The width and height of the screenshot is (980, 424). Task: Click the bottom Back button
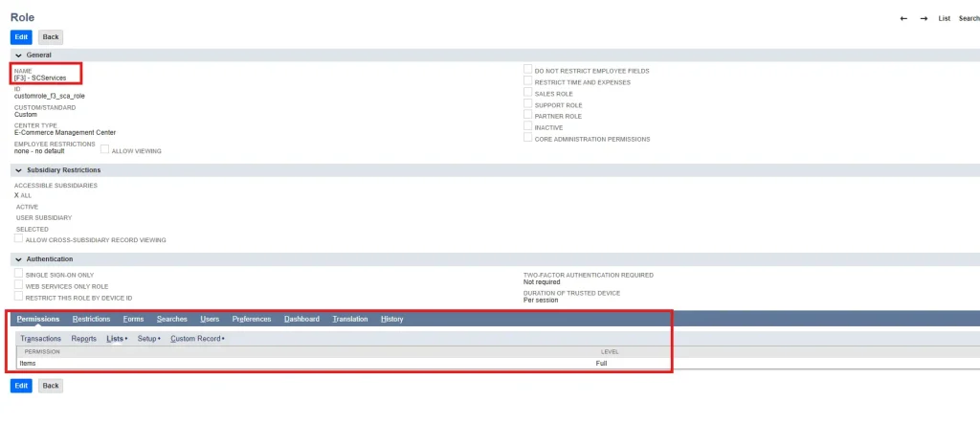(x=51, y=386)
